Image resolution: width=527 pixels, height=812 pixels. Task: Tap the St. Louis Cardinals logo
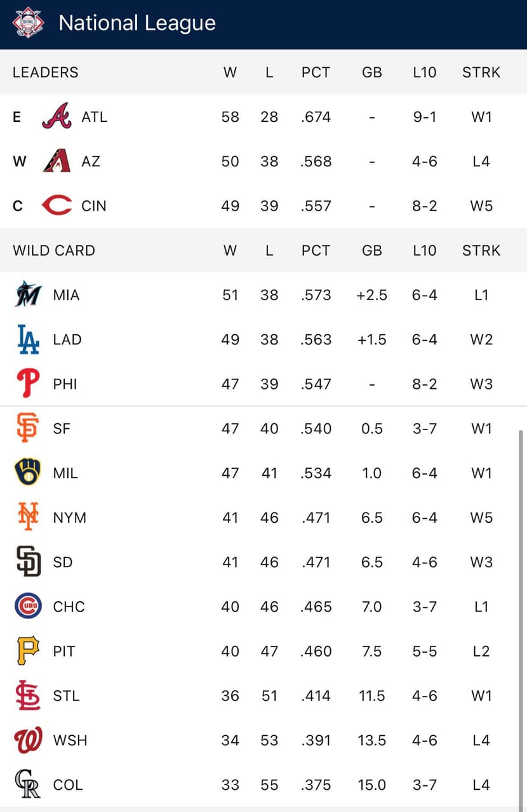tap(28, 695)
